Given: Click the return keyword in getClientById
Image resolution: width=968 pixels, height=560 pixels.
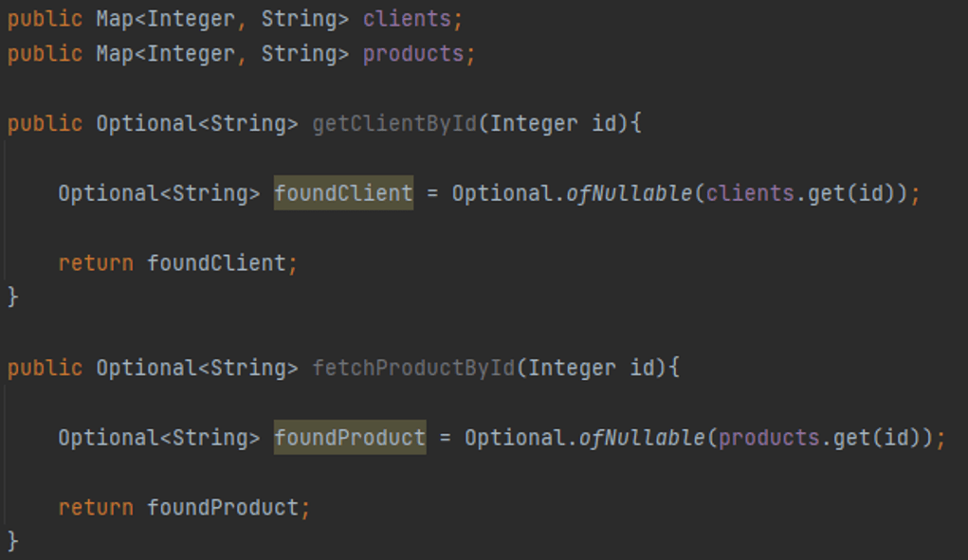Looking at the screenshot, I should tap(96, 263).
